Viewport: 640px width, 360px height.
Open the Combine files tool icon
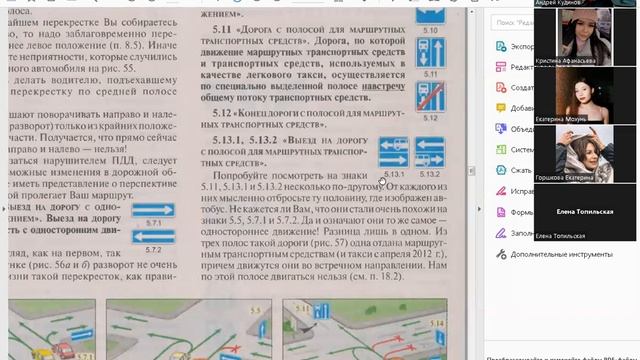(501, 129)
